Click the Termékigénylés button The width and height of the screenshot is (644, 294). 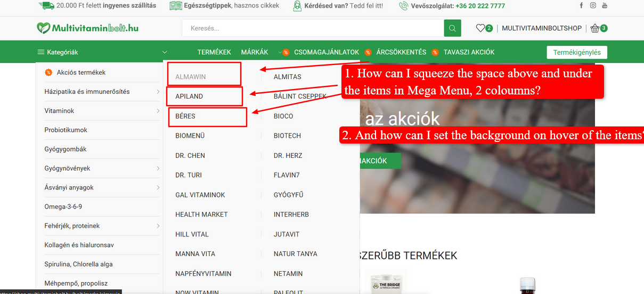[x=577, y=52]
